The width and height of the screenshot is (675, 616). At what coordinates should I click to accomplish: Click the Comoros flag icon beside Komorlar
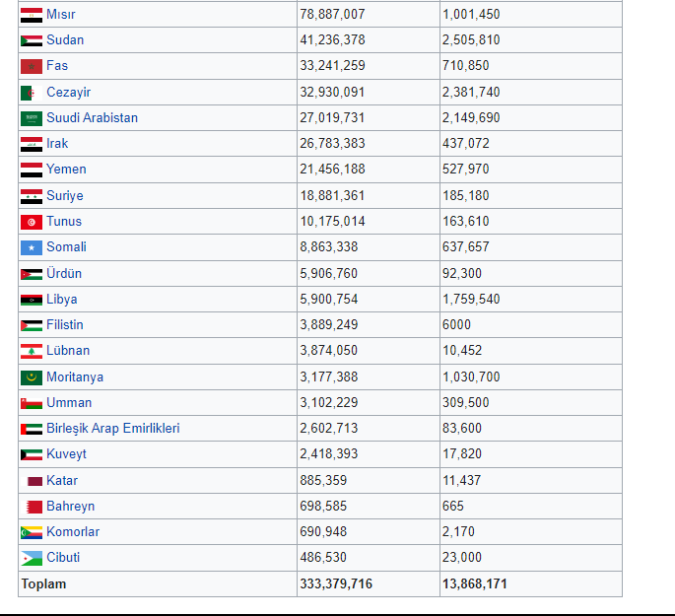32,533
